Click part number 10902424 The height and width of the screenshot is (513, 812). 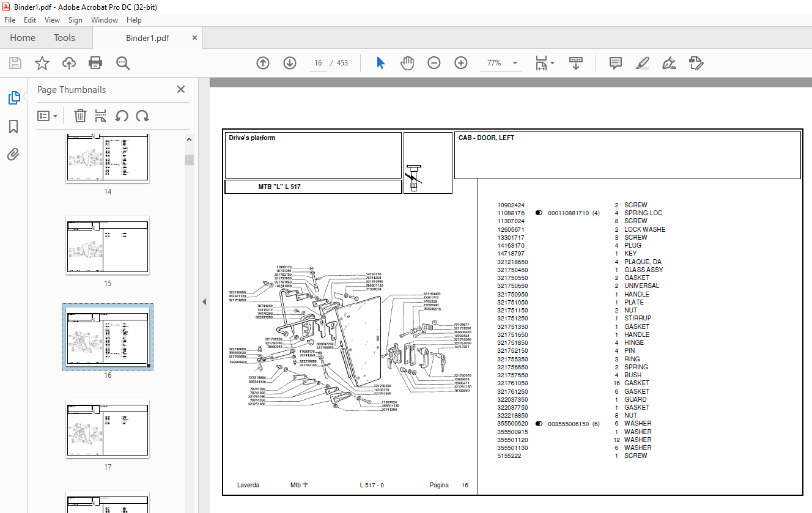click(x=511, y=205)
